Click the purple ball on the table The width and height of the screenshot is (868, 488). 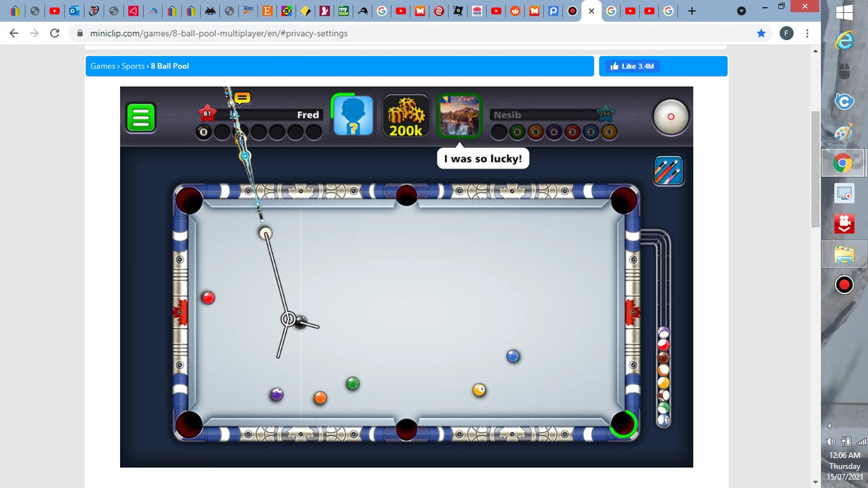point(277,394)
